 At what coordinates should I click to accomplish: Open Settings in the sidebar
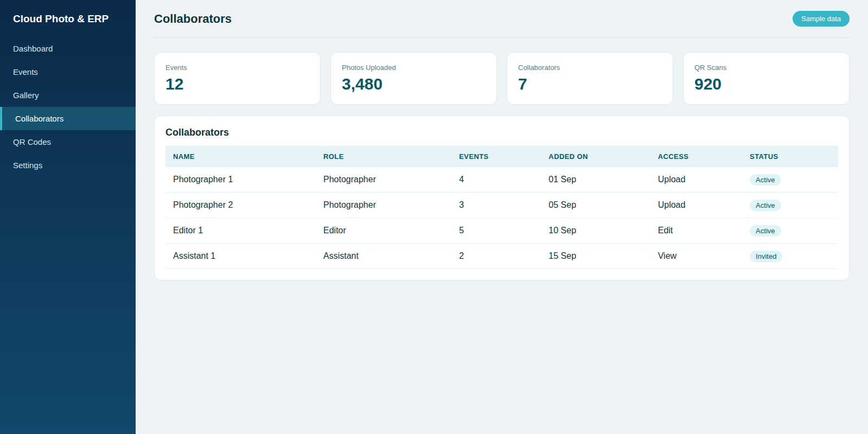[x=68, y=165]
